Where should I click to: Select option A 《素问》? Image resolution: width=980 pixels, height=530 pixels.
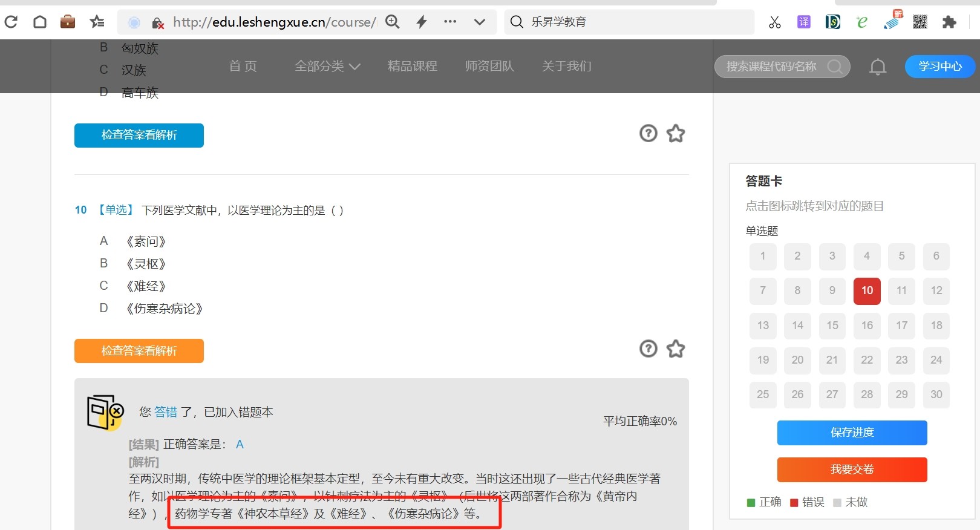pyautogui.click(x=133, y=241)
